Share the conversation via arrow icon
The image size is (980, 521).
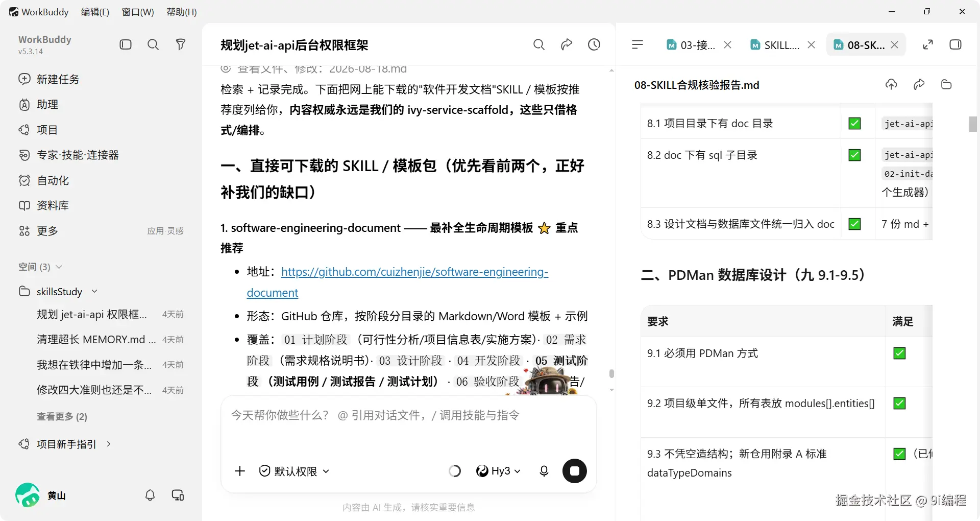(567, 45)
